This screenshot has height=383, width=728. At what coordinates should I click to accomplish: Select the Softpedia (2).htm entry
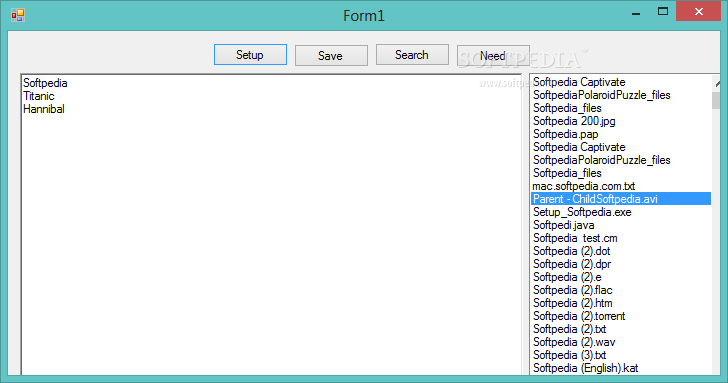point(621,303)
